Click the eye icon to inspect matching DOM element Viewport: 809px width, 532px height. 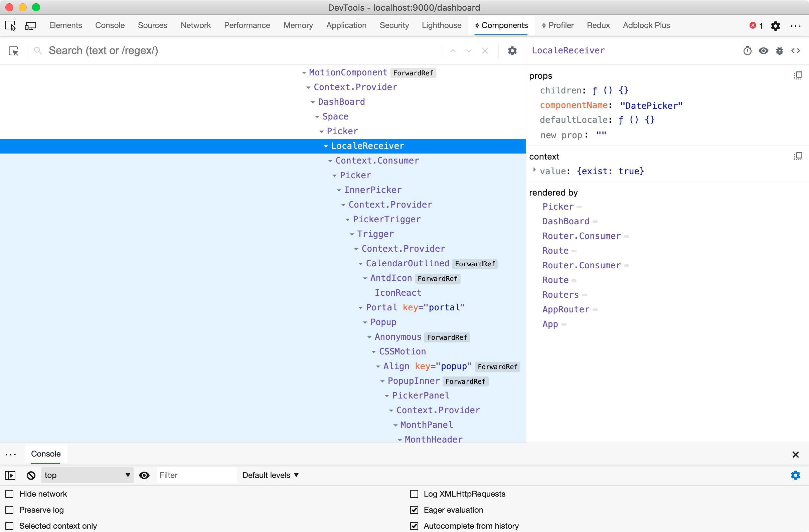pyautogui.click(x=764, y=50)
